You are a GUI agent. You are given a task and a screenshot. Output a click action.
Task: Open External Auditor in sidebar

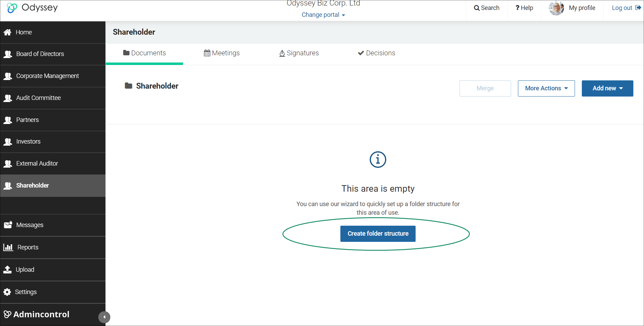pos(53,164)
